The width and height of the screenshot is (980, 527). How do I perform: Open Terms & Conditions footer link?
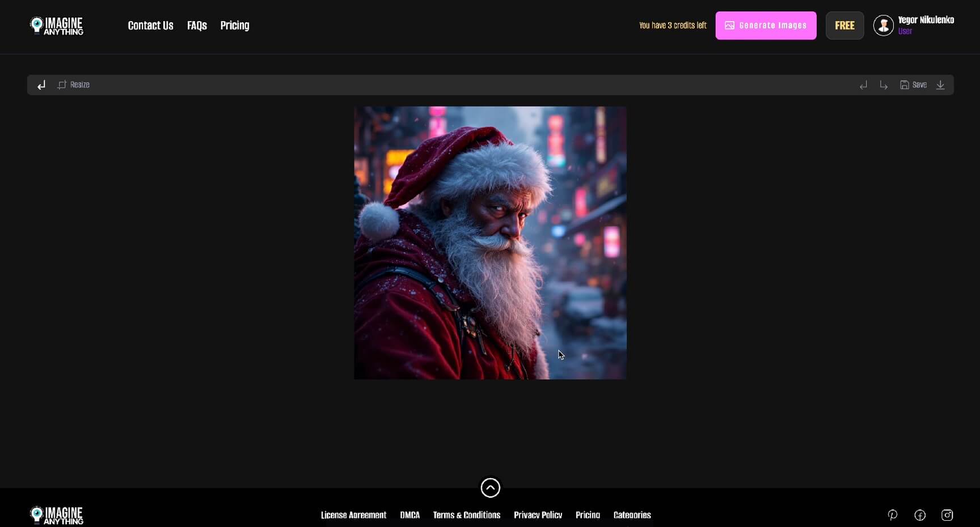coord(466,515)
